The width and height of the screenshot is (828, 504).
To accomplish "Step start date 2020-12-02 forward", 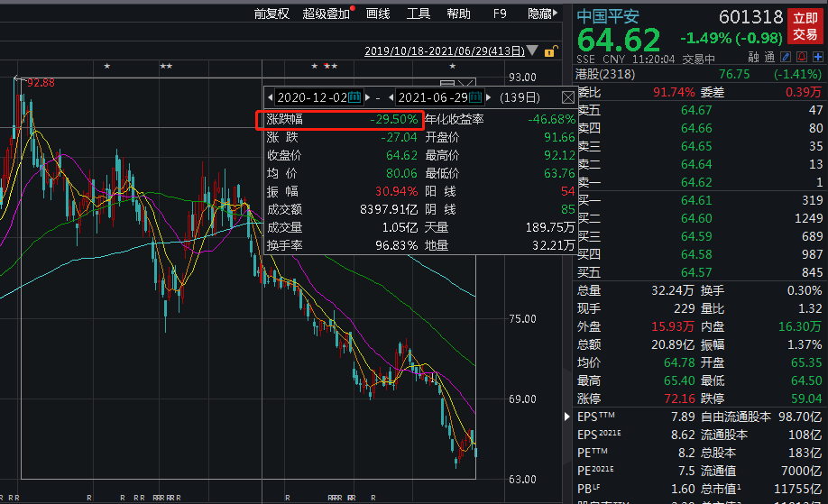I will coord(367,97).
